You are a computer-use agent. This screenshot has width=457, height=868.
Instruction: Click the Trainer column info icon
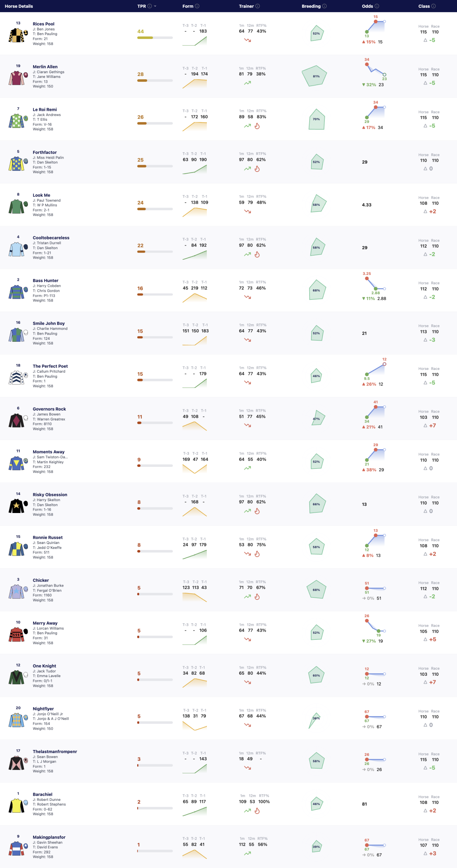[258, 6]
